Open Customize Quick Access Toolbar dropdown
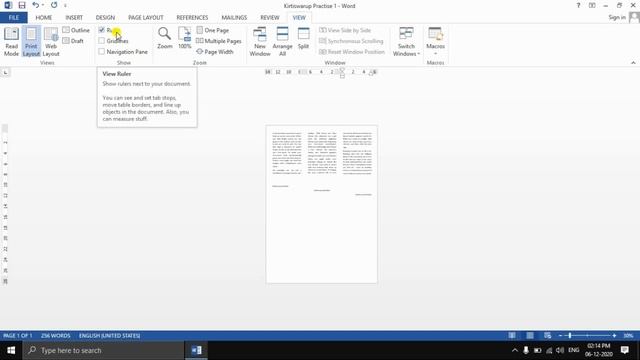The height and width of the screenshot is (360, 640). tap(65, 6)
